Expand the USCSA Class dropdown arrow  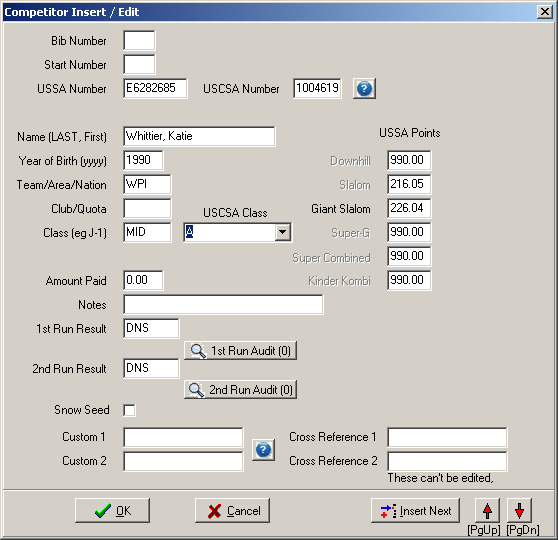pyautogui.click(x=283, y=232)
